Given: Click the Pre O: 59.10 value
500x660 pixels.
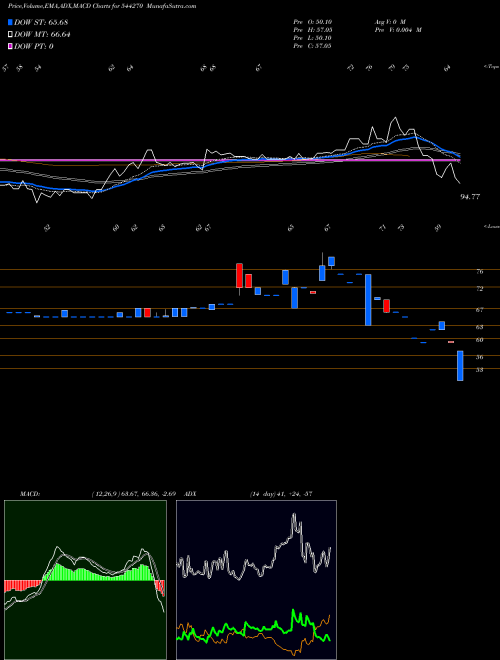Looking at the screenshot, I should click(x=312, y=22).
